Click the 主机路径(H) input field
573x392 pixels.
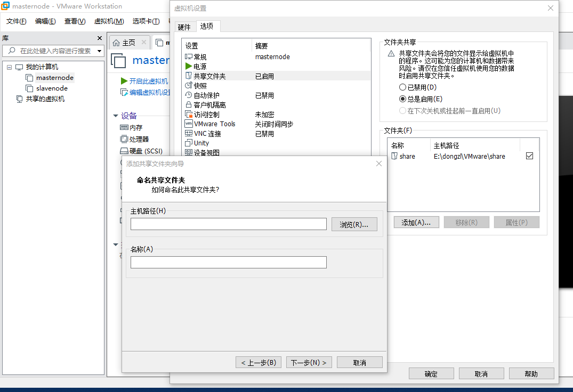pyautogui.click(x=228, y=224)
